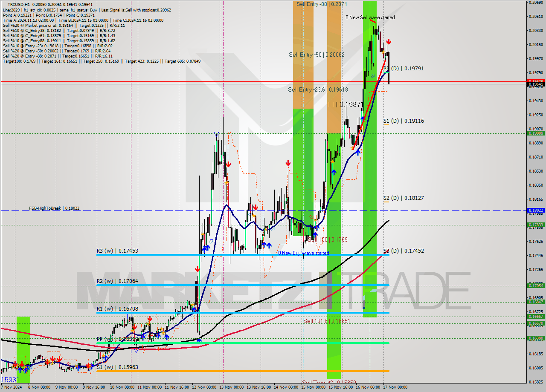Select the 'Sell Entry -88 | 0.2071' label
Viewport: 546px width, 392px height.
(321, 4)
